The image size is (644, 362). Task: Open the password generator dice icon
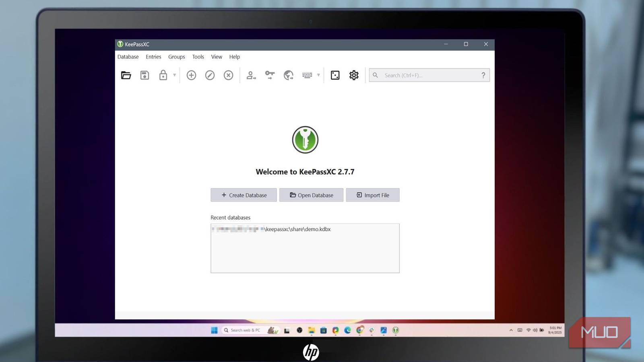point(335,75)
